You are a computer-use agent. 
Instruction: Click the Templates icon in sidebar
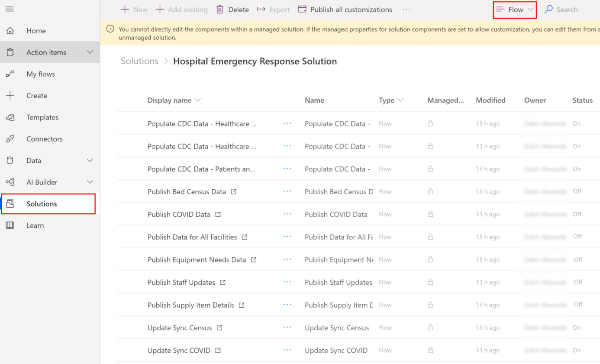click(10, 117)
